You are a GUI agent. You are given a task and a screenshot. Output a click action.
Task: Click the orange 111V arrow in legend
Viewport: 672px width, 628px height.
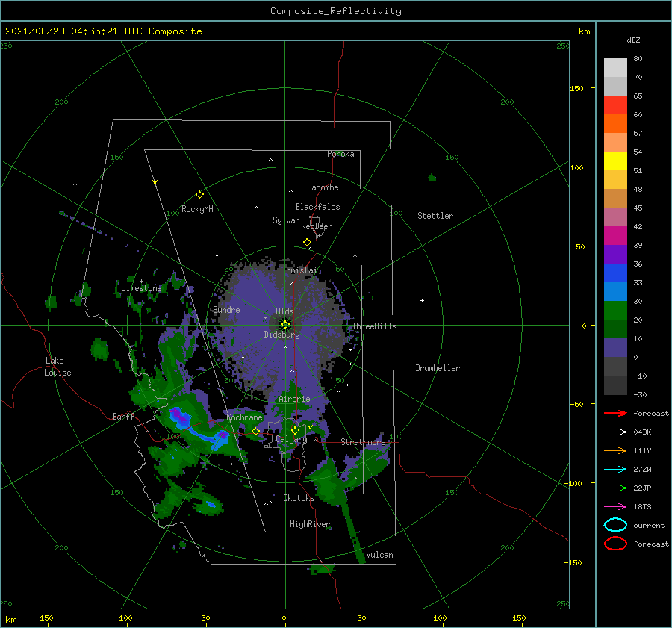point(615,450)
